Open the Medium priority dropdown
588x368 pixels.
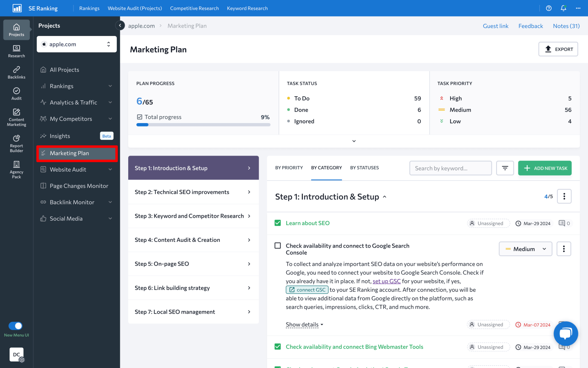(x=525, y=249)
